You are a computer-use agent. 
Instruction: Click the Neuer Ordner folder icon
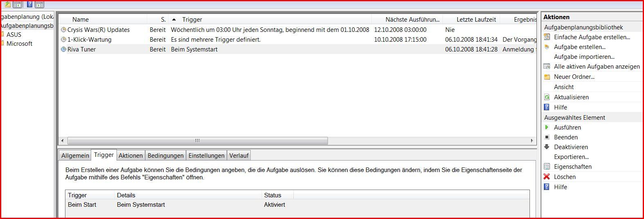(547, 76)
